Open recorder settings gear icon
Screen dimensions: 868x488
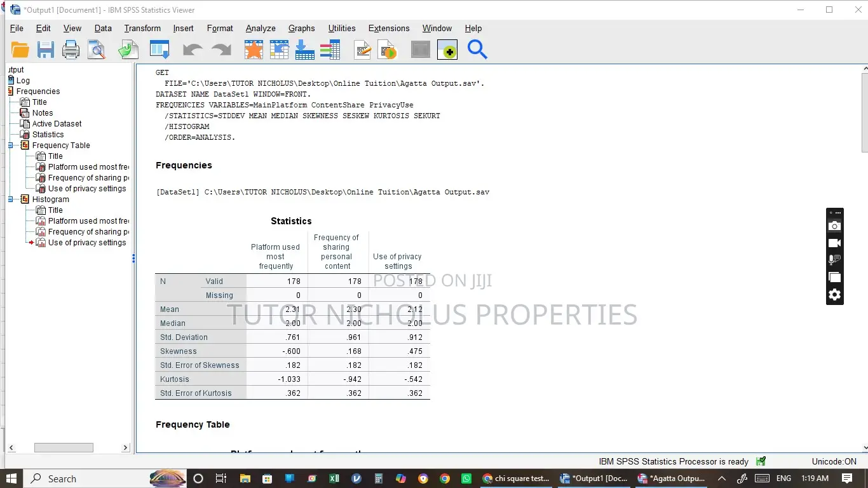834,294
